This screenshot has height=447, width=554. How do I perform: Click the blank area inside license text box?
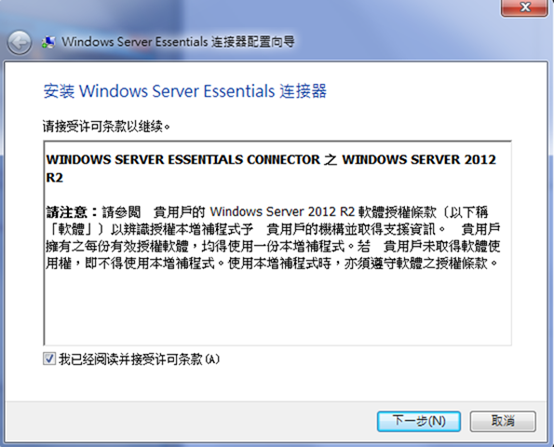[277, 307]
